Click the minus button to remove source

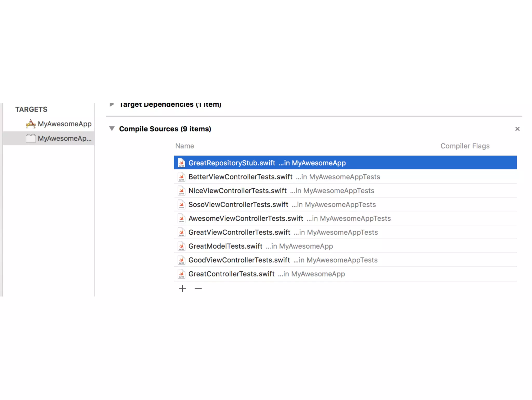point(198,289)
